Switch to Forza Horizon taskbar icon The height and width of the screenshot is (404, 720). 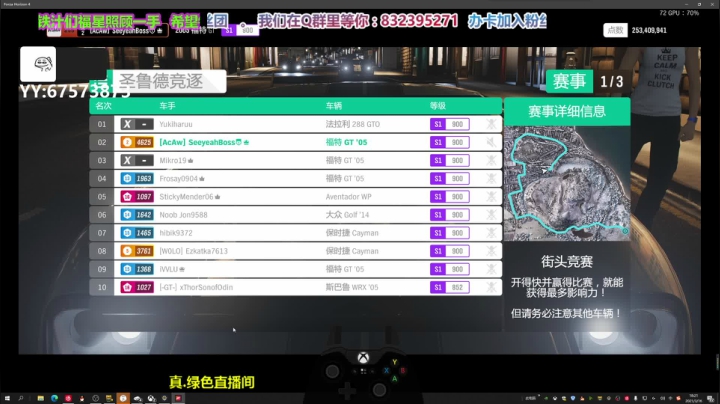point(178,398)
